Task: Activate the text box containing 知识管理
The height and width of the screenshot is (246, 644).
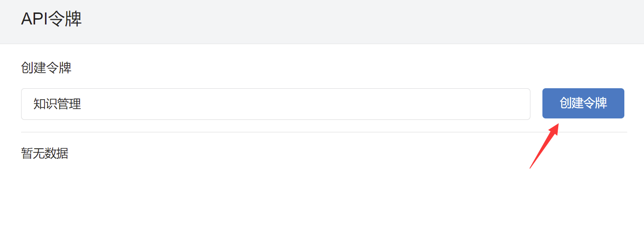Action: (276, 104)
